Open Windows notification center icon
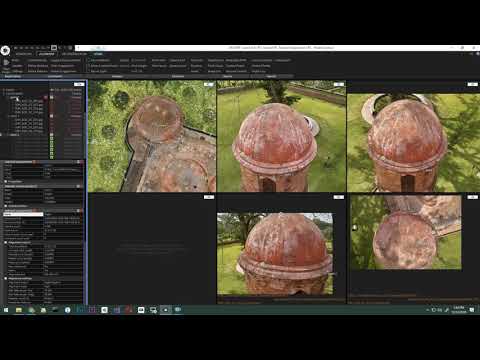 click(472, 310)
